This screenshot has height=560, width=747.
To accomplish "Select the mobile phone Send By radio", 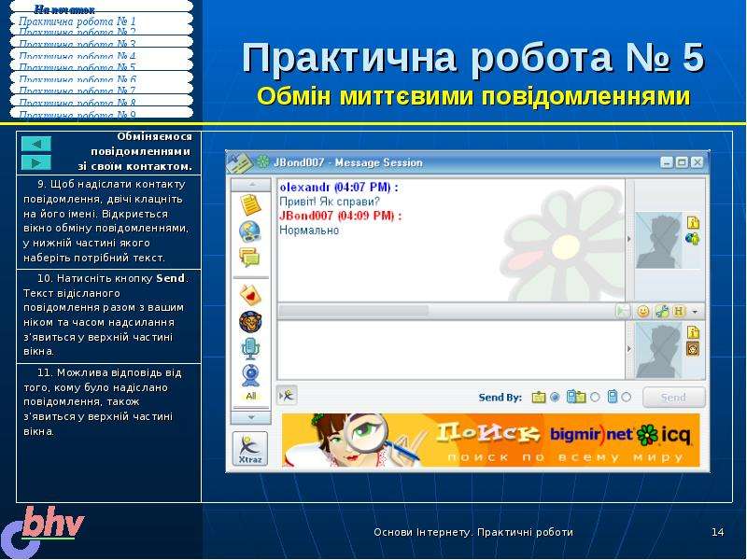I will tap(627, 397).
